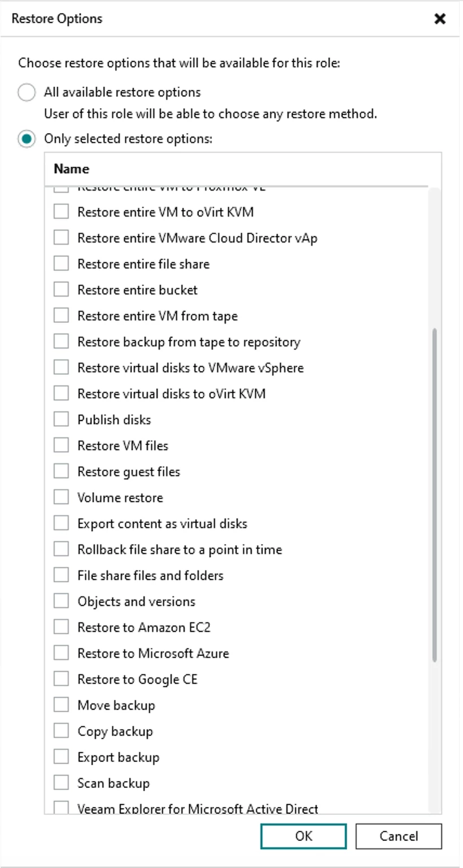
Task: Check 'Restore entire file share' option
Action: click(61, 264)
